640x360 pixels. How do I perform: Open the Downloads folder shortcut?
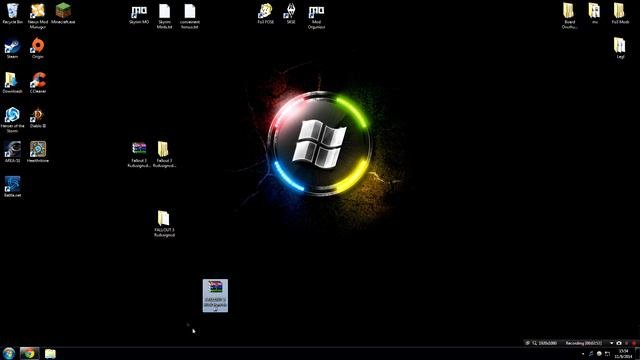coord(12,83)
